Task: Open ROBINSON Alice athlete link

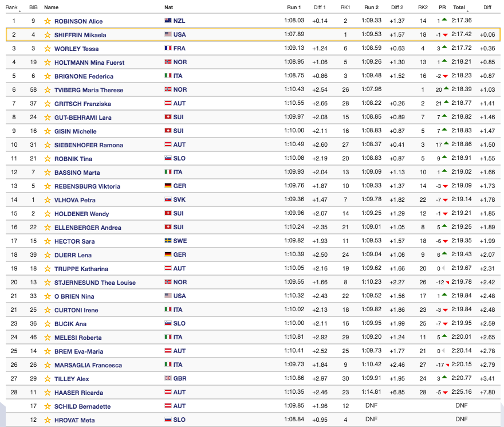Action: (x=78, y=21)
